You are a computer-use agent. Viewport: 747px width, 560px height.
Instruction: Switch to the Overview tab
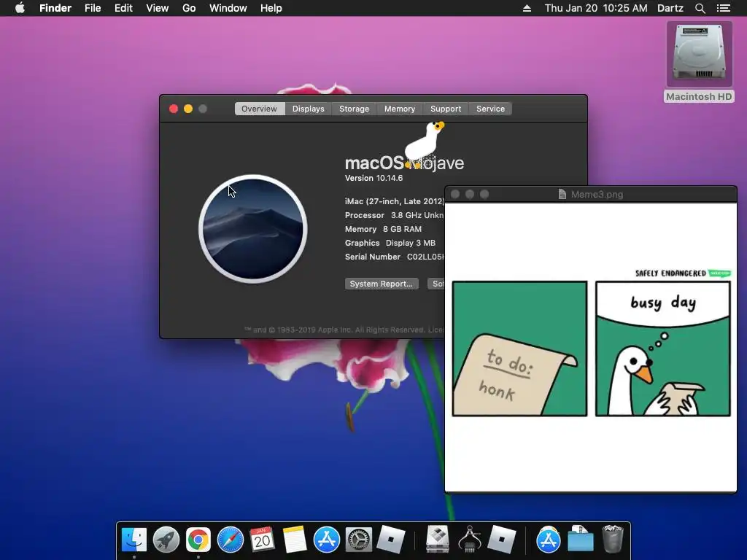259,109
